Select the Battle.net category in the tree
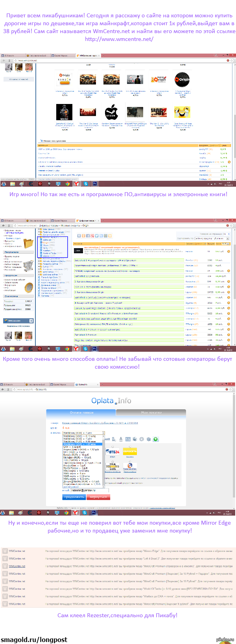Screen dimensions: 236x644 pyautogui.click(x=47, y=239)
